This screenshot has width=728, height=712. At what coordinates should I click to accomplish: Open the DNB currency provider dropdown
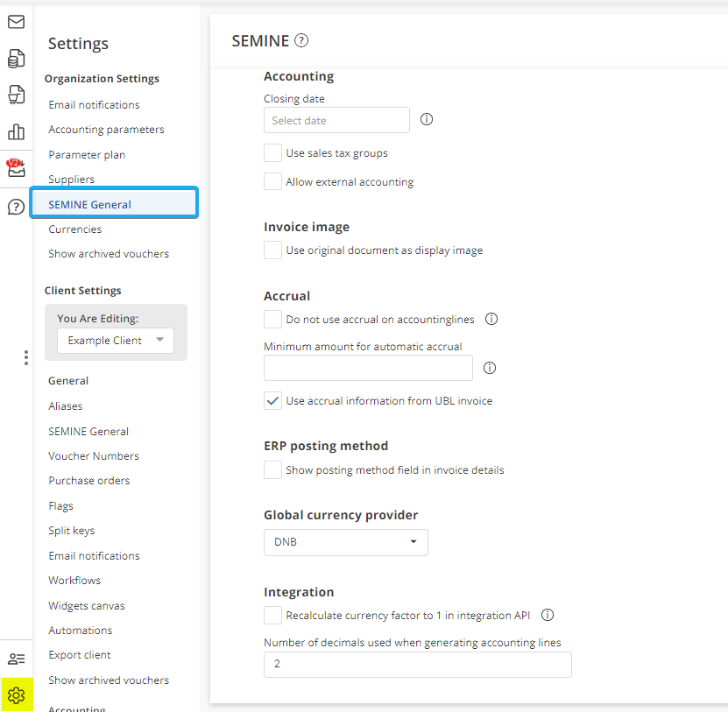point(345,542)
